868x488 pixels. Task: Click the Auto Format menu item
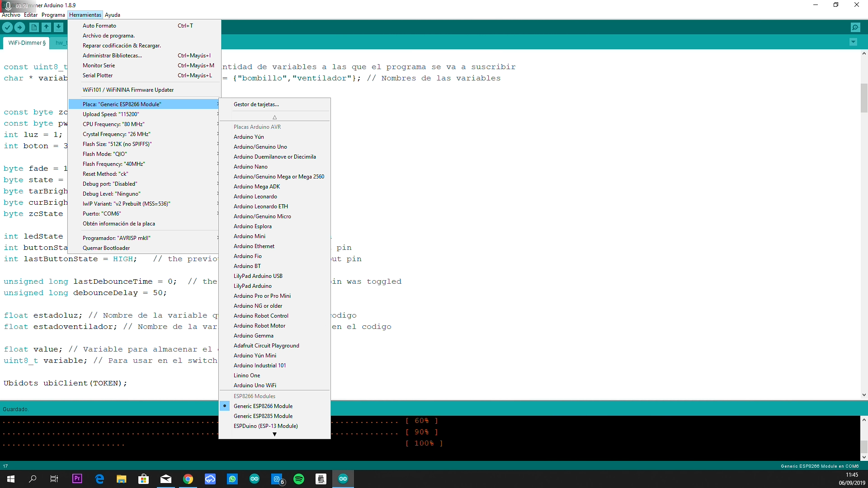tap(99, 25)
